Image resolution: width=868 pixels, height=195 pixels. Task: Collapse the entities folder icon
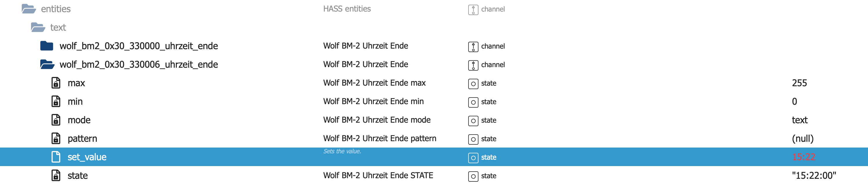(x=29, y=9)
